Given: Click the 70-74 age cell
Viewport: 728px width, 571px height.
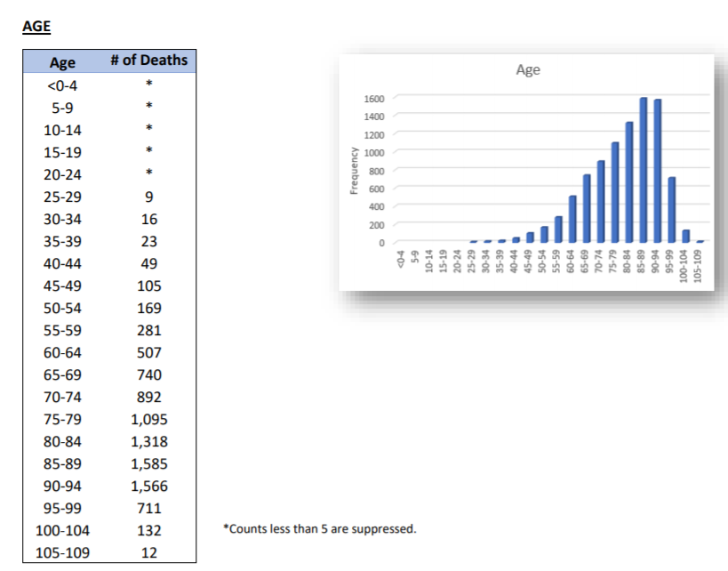Looking at the screenshot, I should pos(62,398).
